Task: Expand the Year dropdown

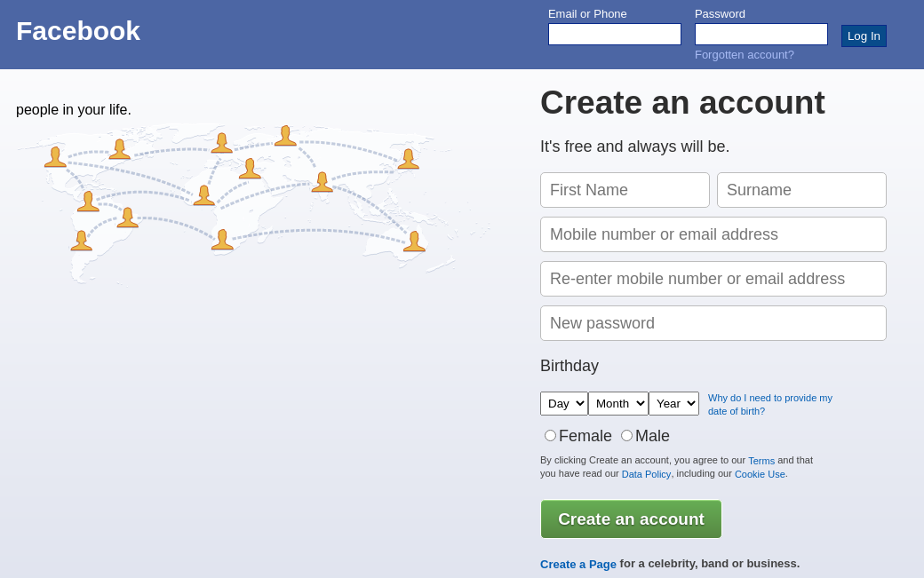Action: [673, 404]
